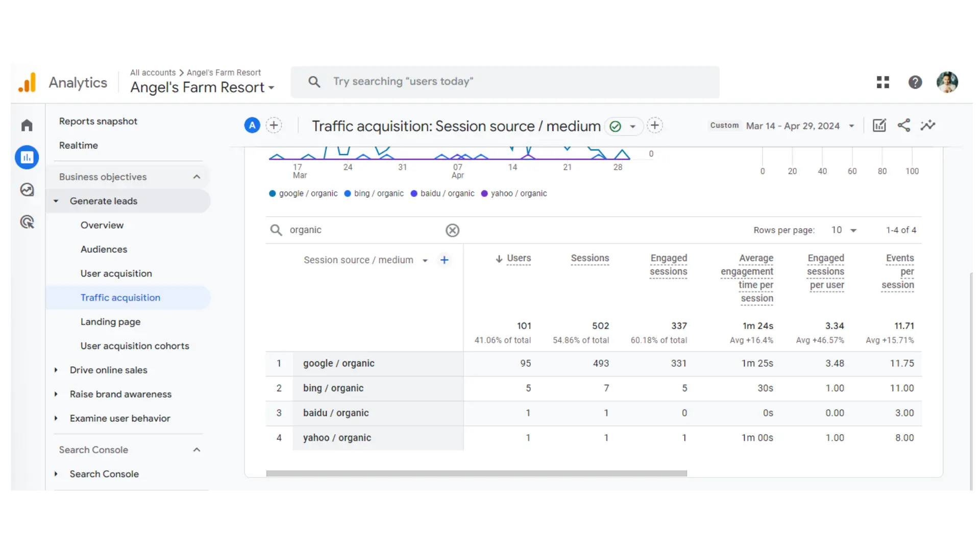This screenshot has height=551, width=980.
Task: Open the Google apps grid icon
Action: click(883, 82)
